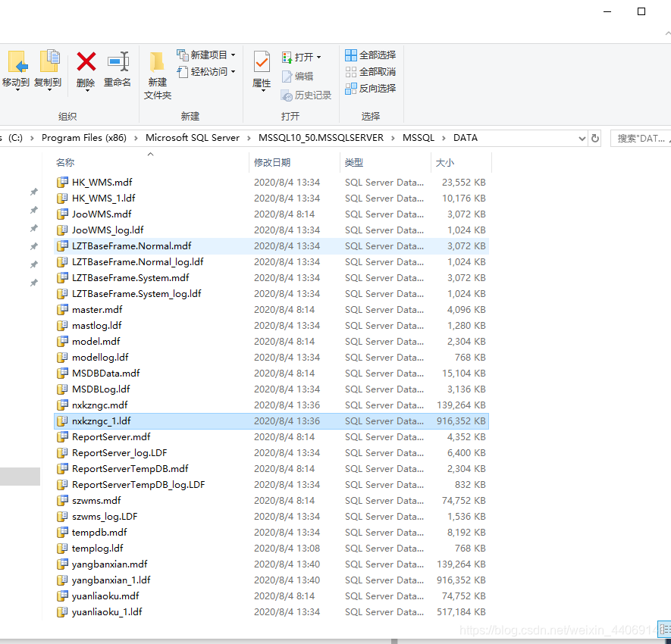Select the JooWMS.mdf file icon
This screenshot has width=671, height=644.
[62, 214]
